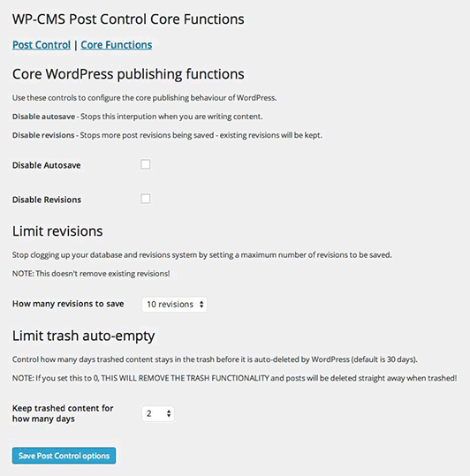The height and width of the screenshot is (476, 470).
Task: Open the Core Functions link
Action: point(117,45)
